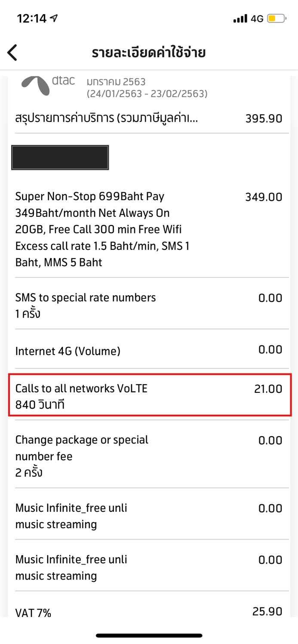Tap the 4G network indicator
The width and height of the screenshot is (298, 644).
[x=257, y=19]
